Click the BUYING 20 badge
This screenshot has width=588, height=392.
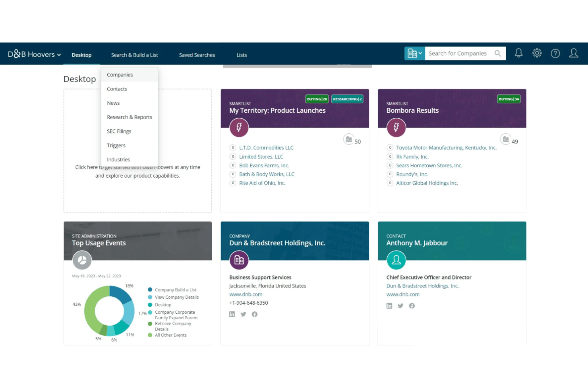pos(317,99)
